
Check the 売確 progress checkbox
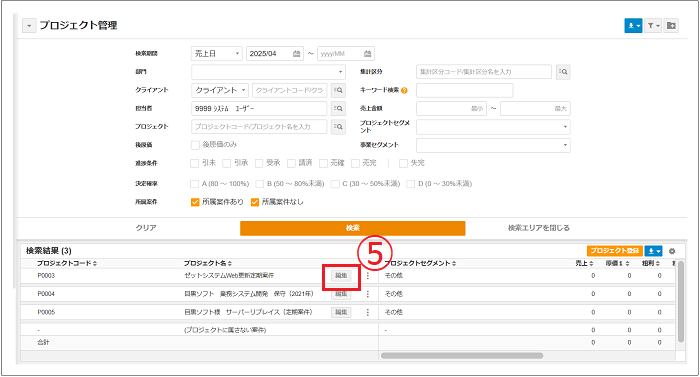click(324, 163)
